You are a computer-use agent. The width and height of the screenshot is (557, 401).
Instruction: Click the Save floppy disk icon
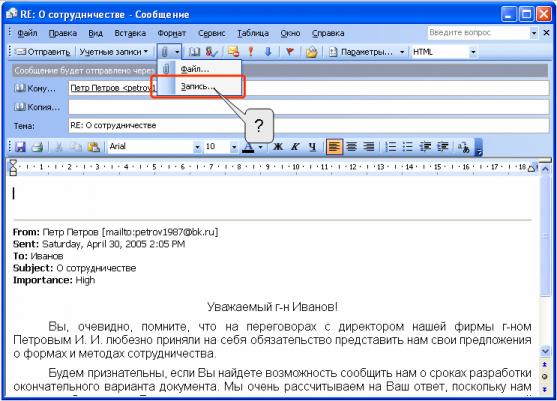(x=20, y=147)
